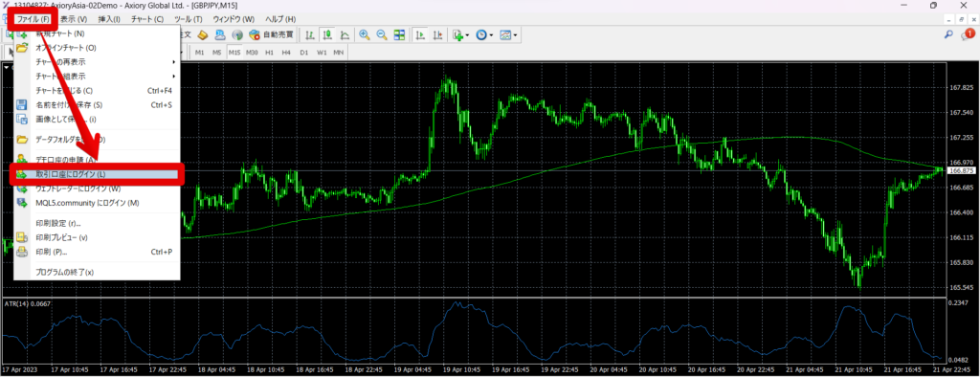Screen dimensions: 980x377
Task: Click the tile windows icon
Action: click(x=399, y=34)
